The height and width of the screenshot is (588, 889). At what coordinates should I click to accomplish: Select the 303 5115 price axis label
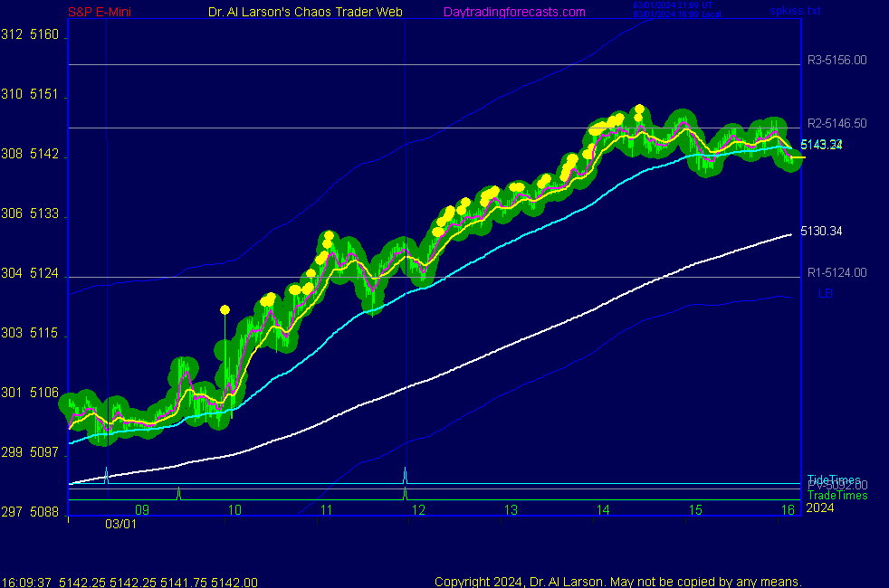tap(30, 333)
